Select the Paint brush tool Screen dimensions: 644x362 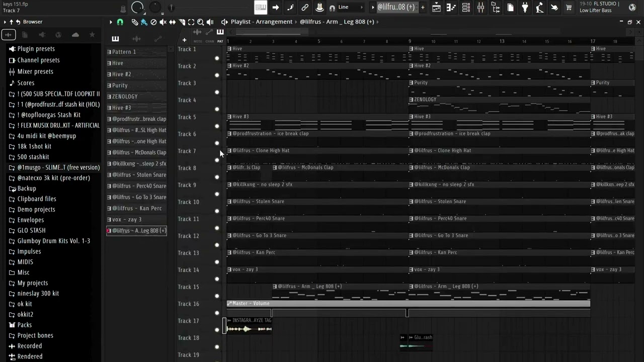[144, 22]
